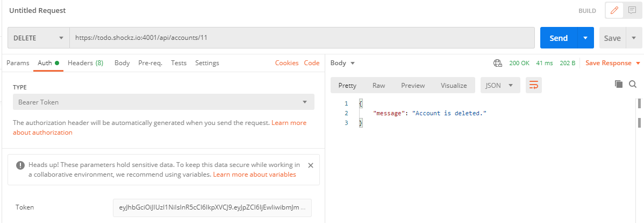Copy response using the copy icon
Screen dimensions: 644x223
tap(618, 84)
